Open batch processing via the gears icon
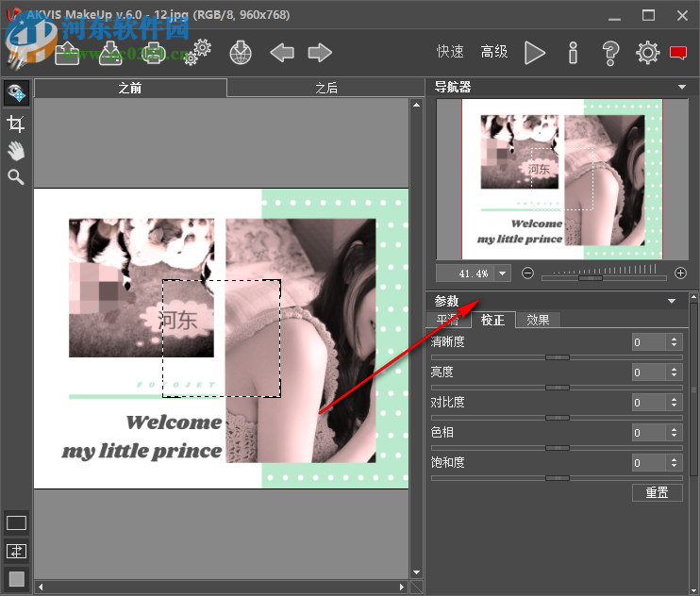 coord(198,53)
